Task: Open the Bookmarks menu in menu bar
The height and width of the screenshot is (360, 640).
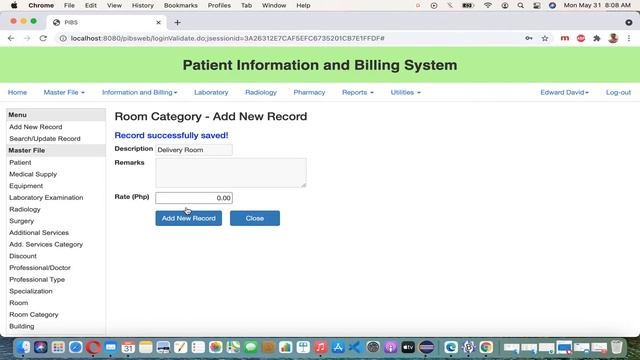Action: tap(180, 5)
